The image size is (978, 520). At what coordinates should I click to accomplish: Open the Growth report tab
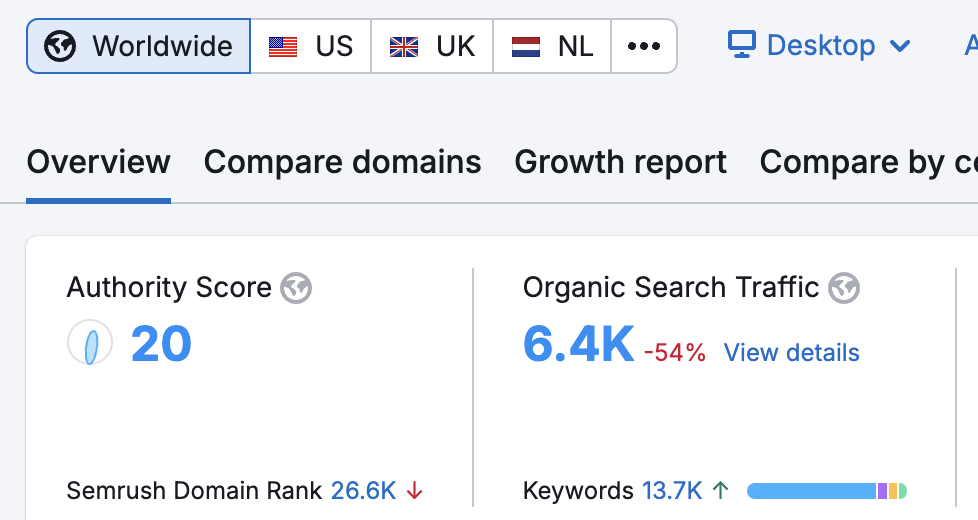tap(621, 163)
